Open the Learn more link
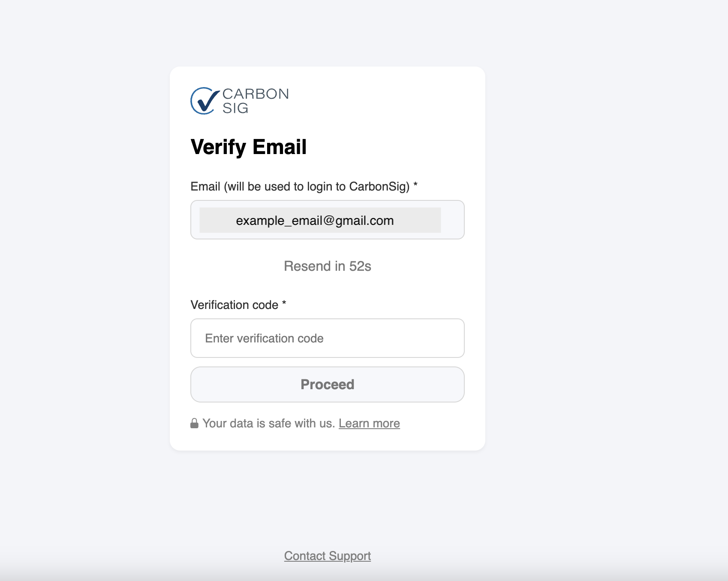This screenshot has width=728, height=581. 369,424
